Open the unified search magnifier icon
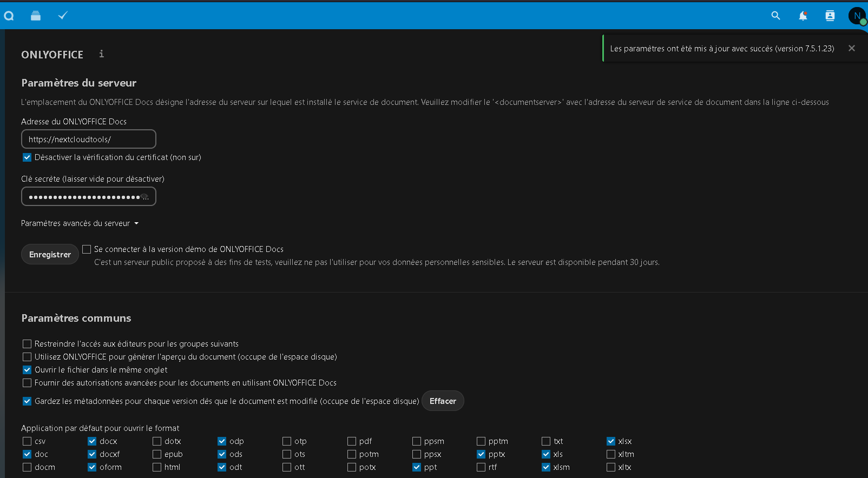This screenshot has width=868, height=478. pyautogui.click(x=775, y=16)
